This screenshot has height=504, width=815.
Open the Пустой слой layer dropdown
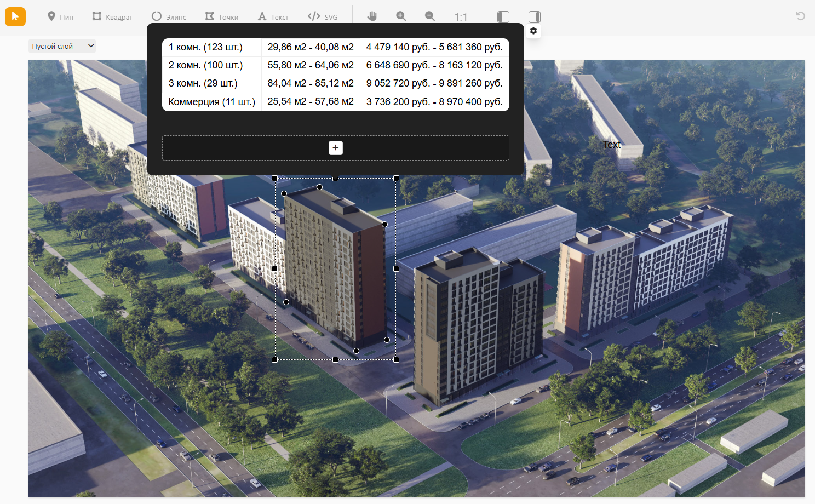coord(62,47)
